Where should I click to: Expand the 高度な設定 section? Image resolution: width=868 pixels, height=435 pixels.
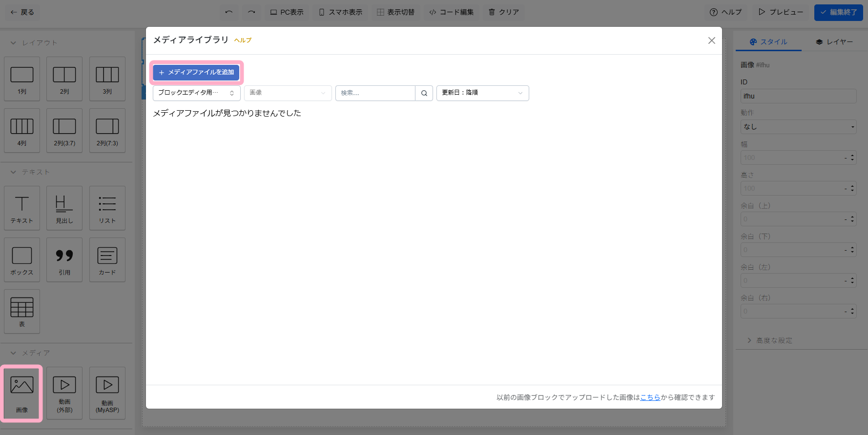point(774,340)
